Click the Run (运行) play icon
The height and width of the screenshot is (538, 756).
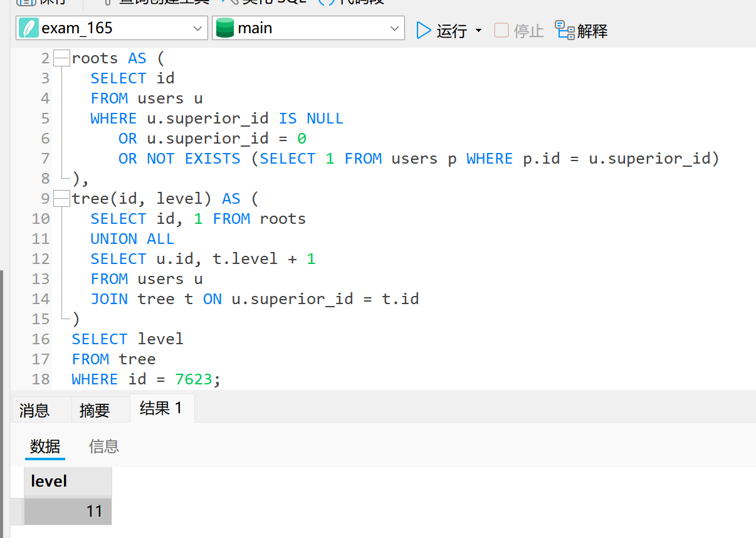424,30
